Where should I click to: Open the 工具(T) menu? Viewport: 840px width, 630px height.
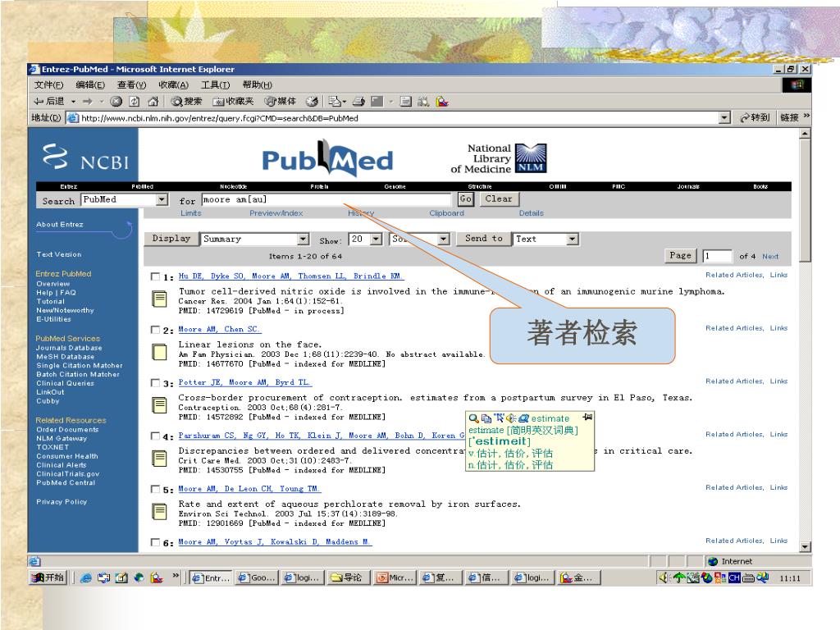point(215,84)
